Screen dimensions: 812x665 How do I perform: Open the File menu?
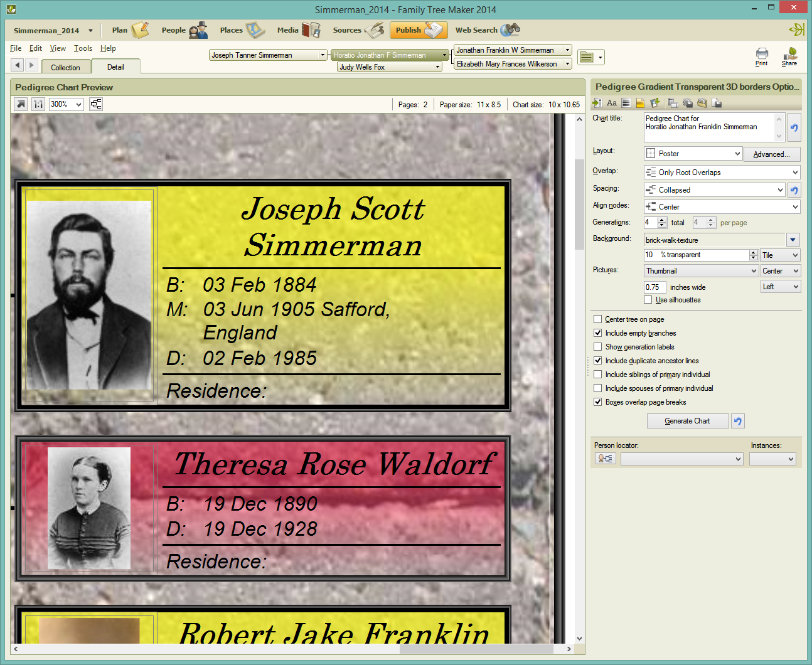(16, 48)
